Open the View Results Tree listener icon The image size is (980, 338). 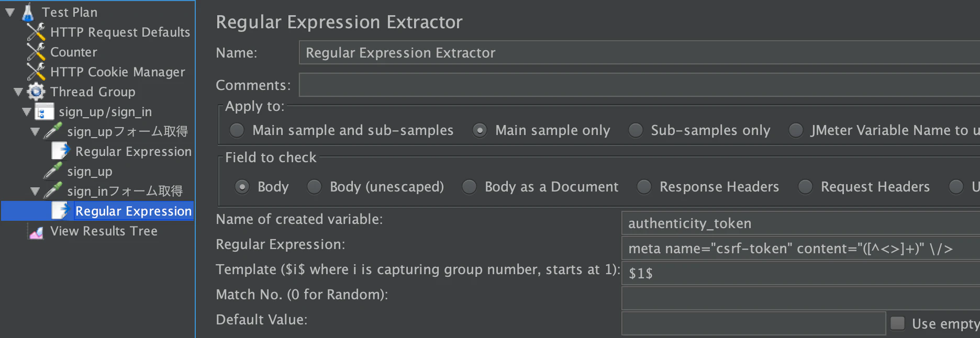tap(36, 231)
